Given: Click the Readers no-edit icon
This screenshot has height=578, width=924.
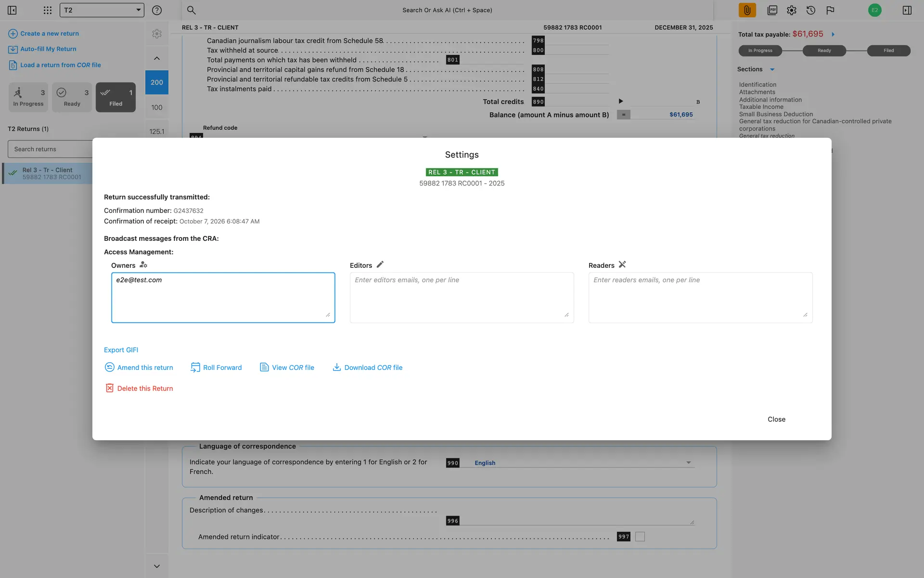Looking at the screenshot, I should point(622,264).
